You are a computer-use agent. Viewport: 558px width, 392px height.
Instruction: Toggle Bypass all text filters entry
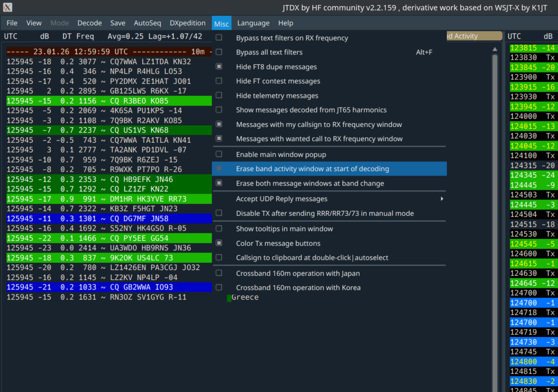[x=269, y=52]
